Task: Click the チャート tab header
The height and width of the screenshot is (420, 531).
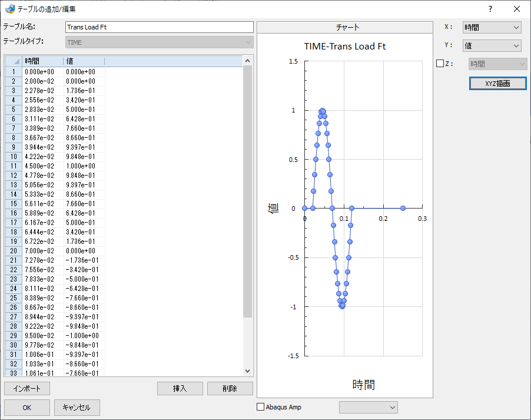Action: (x=345, y=28)
